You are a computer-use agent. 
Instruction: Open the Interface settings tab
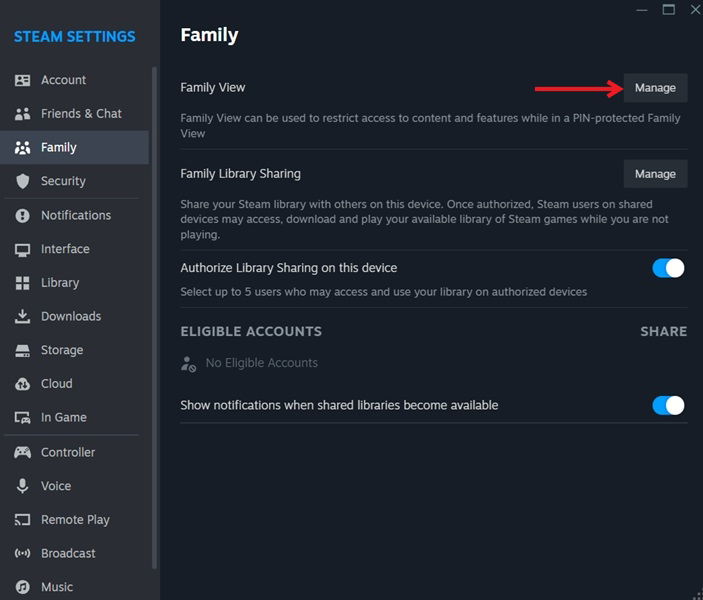65,249
